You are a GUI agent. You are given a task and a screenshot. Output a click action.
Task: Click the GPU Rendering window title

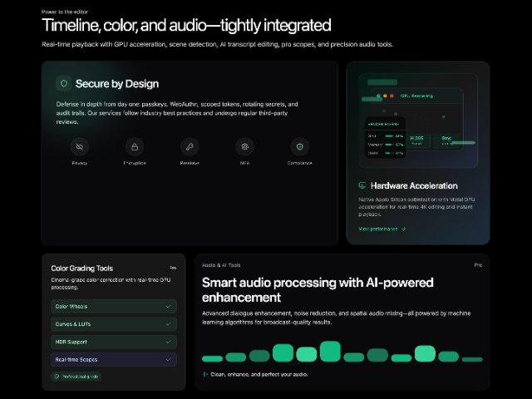(416, 96)
